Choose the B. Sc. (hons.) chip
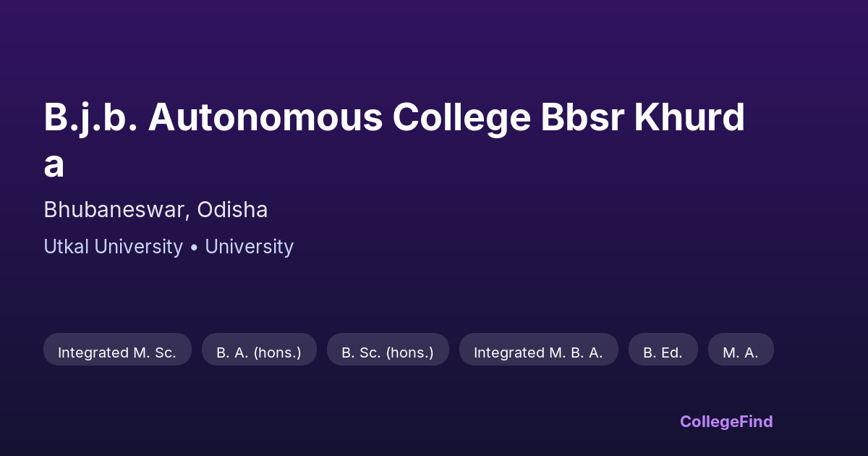868x456 pixels. [x=388, y=352]
